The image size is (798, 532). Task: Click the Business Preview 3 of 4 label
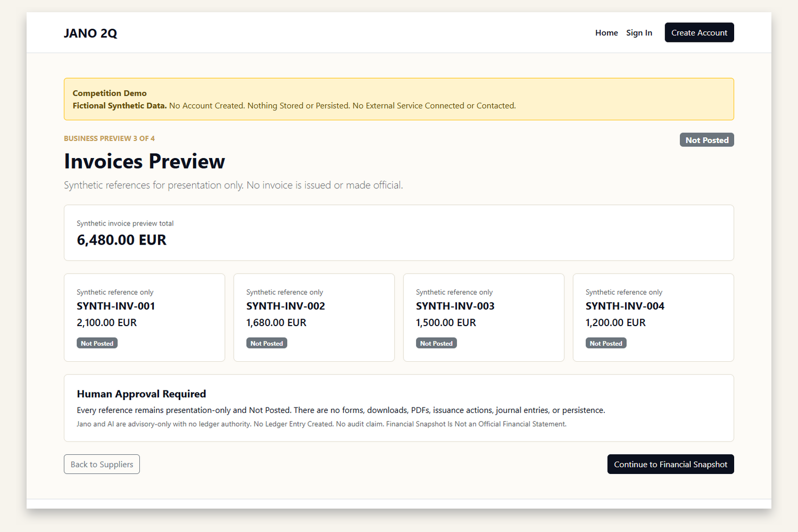(109, 138)
